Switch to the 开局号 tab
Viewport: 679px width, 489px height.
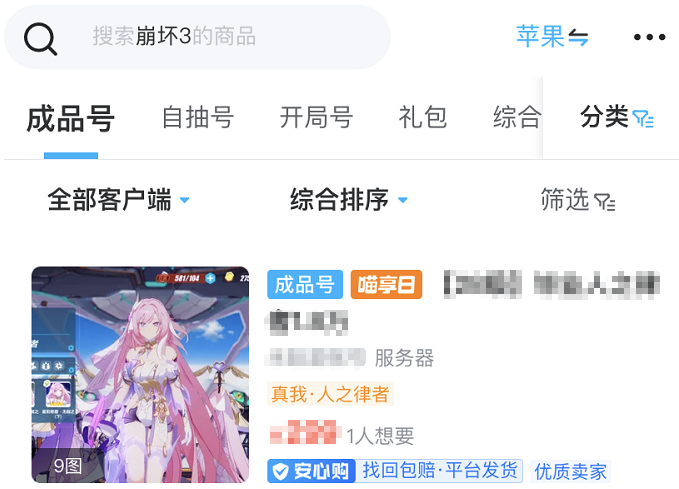coord(316,117)
